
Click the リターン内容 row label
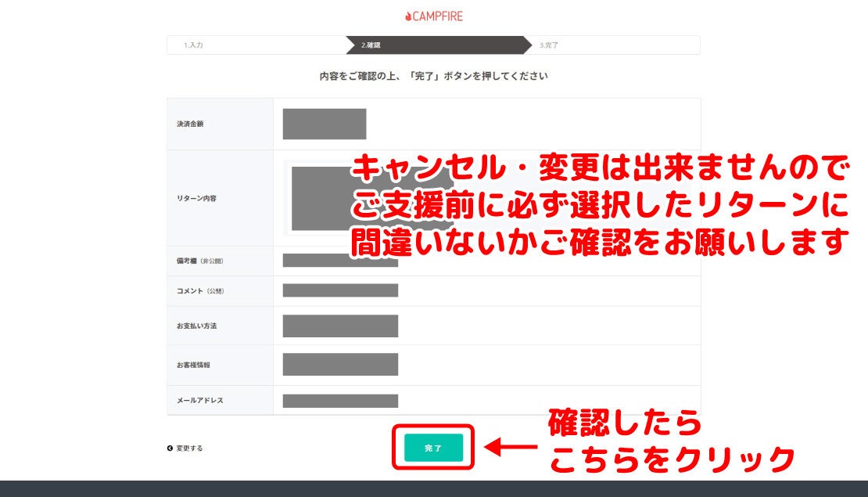click(196, 198)
